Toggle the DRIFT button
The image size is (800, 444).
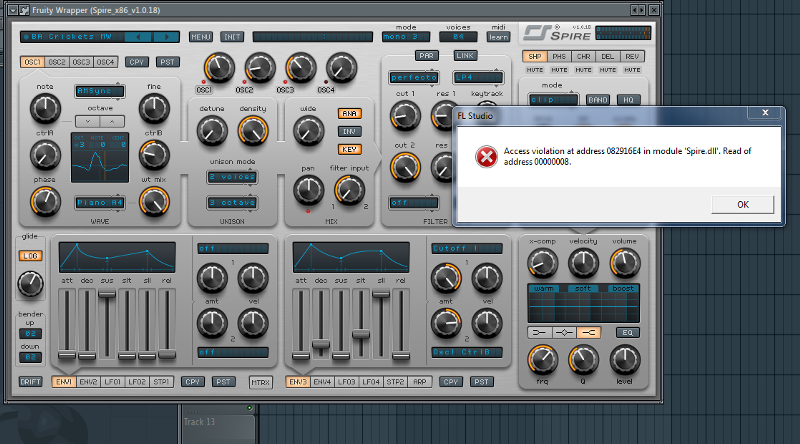tap(30, 382)
